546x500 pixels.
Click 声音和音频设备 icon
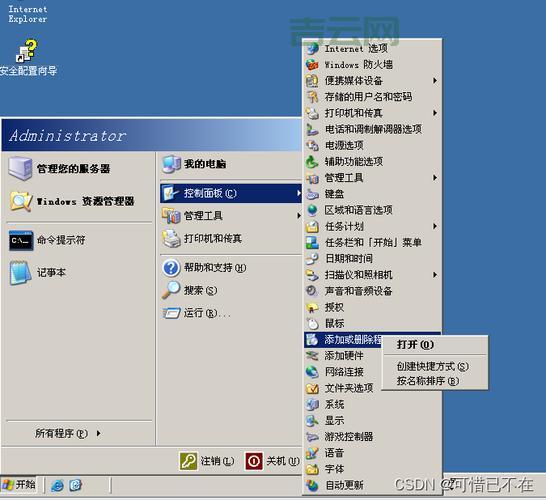312,291
